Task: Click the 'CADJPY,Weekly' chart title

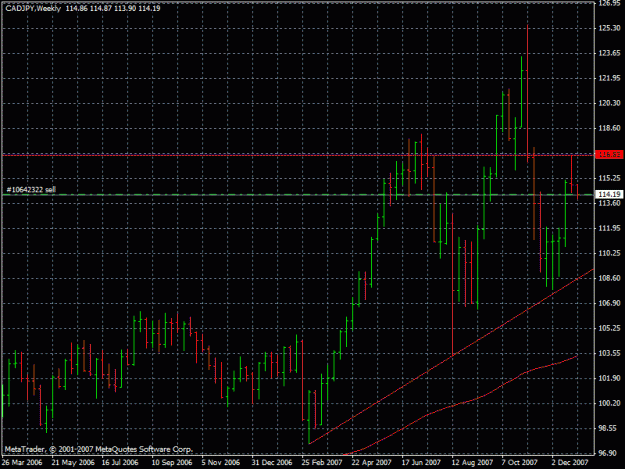Action: 33,8
